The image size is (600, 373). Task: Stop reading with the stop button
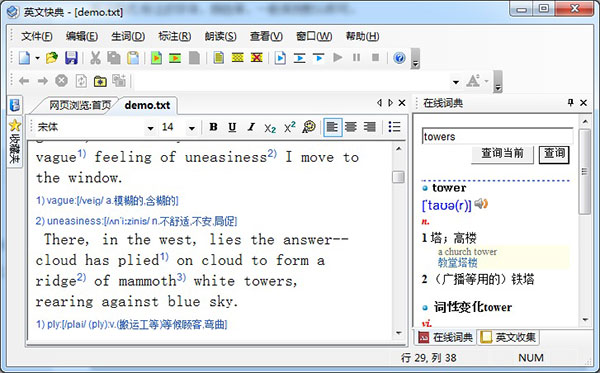pyautogui.click(x=375, y=58)
